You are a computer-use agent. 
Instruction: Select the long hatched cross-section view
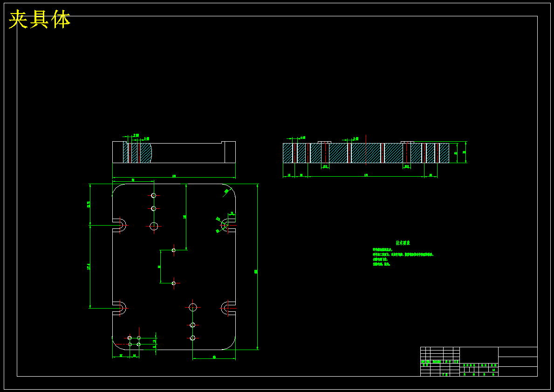(366, 153)
